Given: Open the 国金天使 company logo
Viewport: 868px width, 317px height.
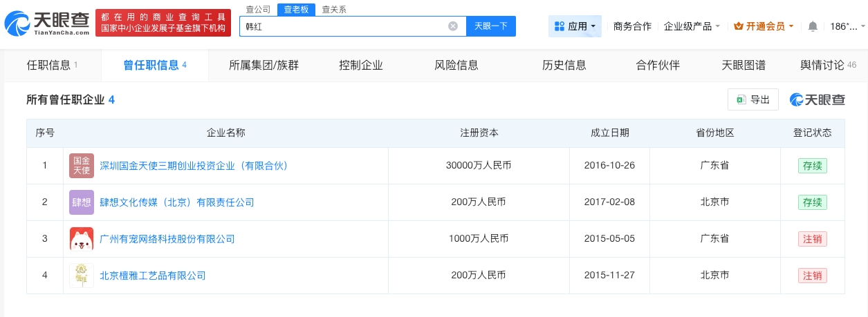Looking at the screenshot, I should (x=82, y=166).
